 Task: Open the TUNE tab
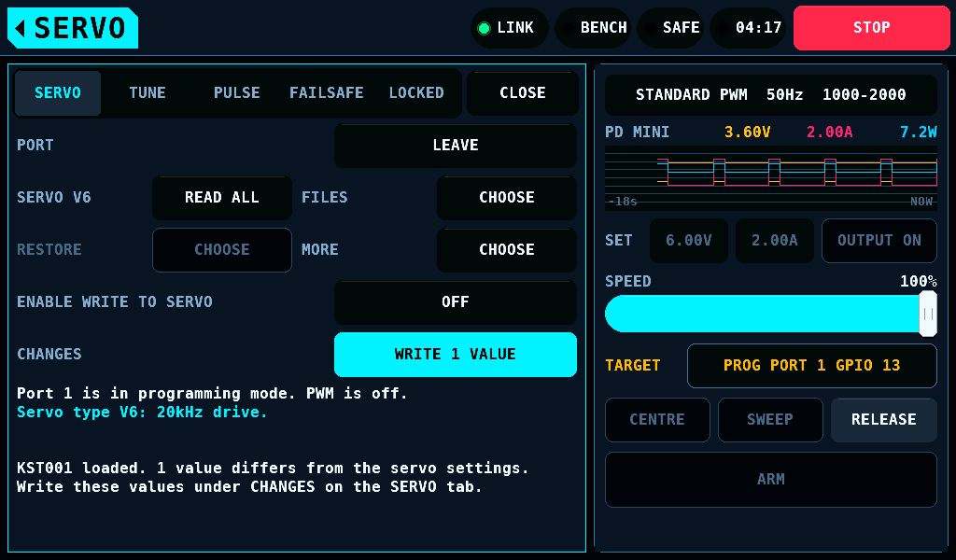(x=147, y=93)
